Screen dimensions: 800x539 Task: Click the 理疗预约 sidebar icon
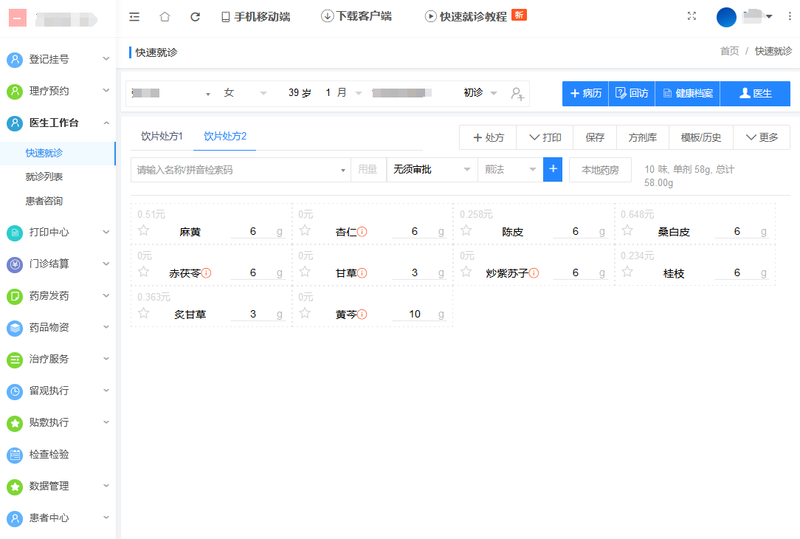[15, 91]
